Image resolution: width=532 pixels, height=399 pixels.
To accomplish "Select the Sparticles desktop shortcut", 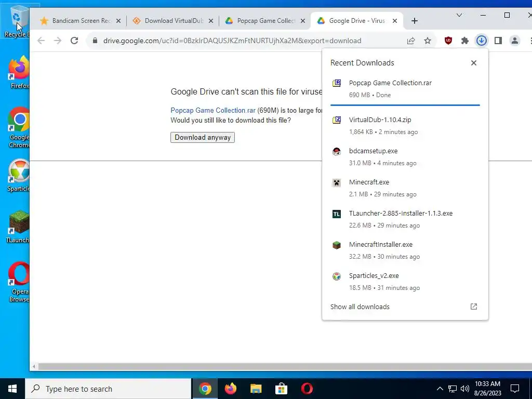I will tap(19, 176).
